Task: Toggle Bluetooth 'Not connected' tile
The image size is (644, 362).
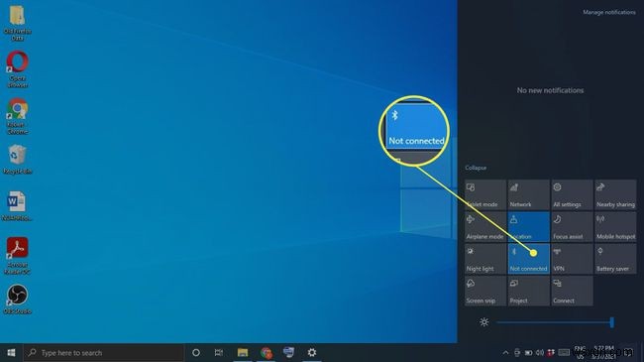Action: click(529, 259)
